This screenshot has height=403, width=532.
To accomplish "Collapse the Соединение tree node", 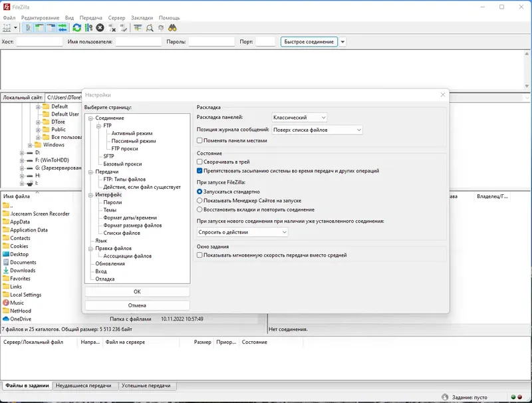I will [x=90, y=118].
